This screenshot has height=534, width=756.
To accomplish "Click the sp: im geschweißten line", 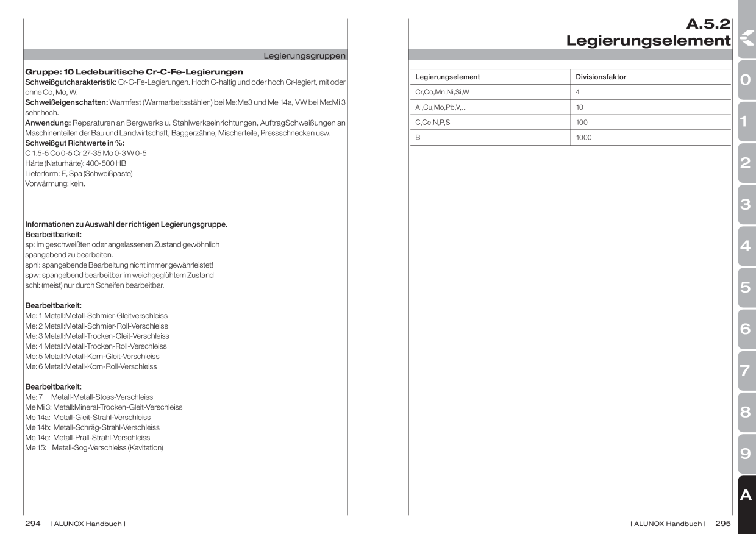I will point(122,244).
